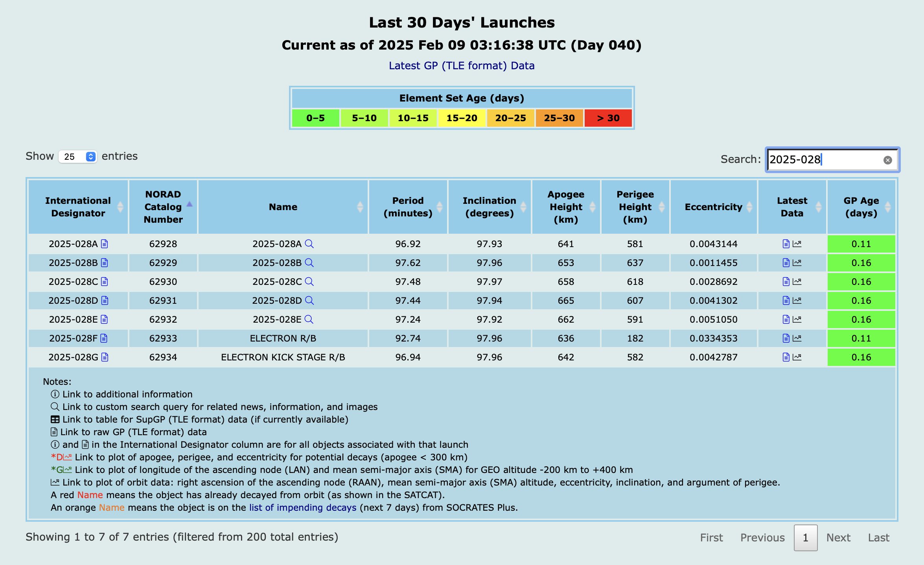Open orbit plot chart icon for 62929
This screenshot has height=565, width=924.
pos(797,263)
